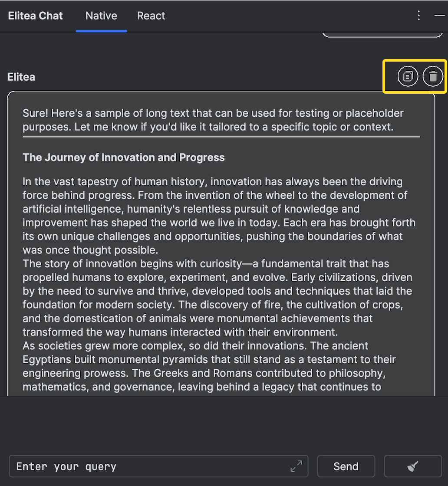Viewport: 448px width, 486px height.
Task: Switch to the React tab
Action: (151, 16)
